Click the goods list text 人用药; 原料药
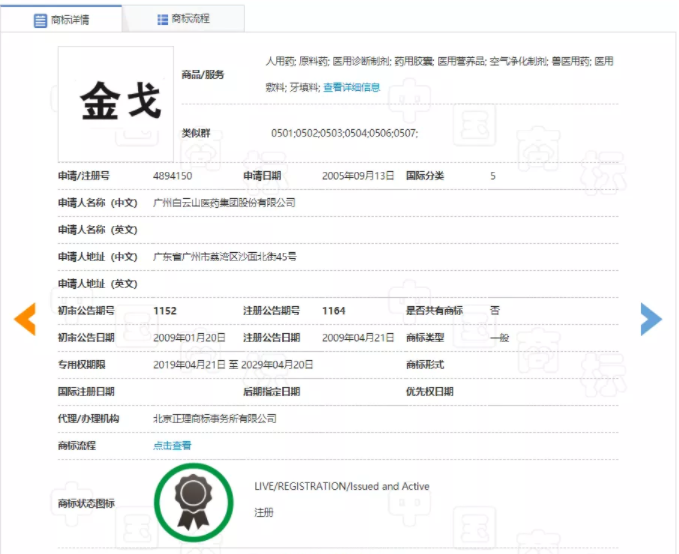 pos(298,62)
